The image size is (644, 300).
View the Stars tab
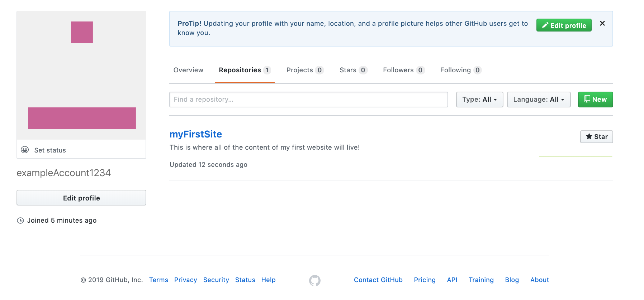(353, 70)
